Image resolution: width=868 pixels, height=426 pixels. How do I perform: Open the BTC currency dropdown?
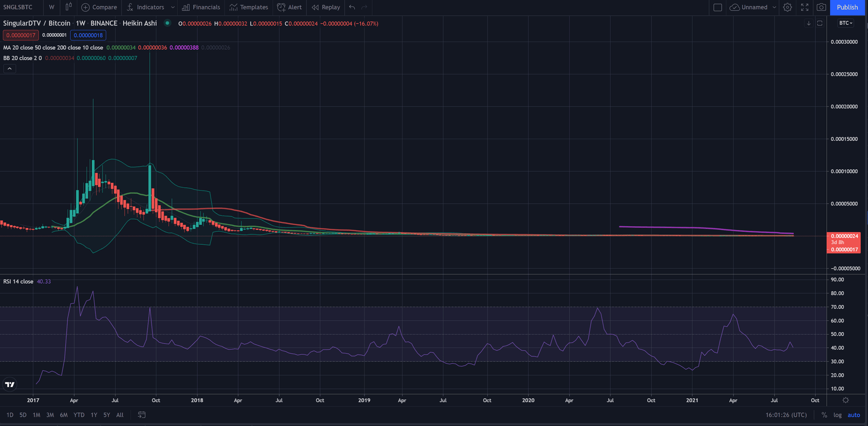pyautogui.click(x=846, y=23)
